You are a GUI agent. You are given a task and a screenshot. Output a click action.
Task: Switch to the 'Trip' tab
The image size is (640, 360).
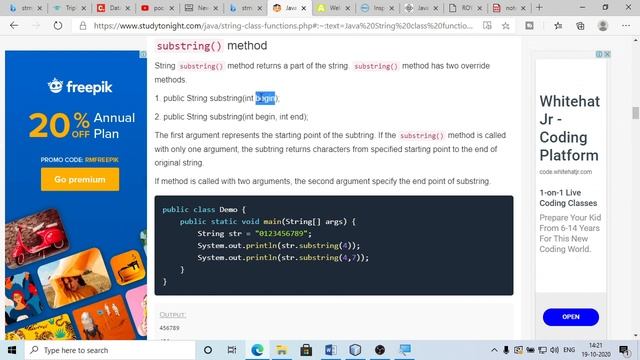click(x=69, y=8)
